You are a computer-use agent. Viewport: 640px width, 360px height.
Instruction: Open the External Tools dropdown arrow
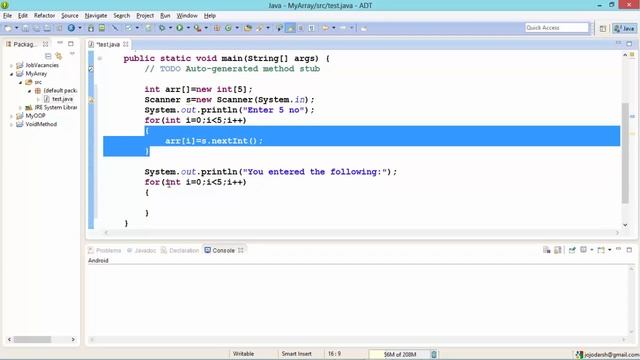coord(206,28)
